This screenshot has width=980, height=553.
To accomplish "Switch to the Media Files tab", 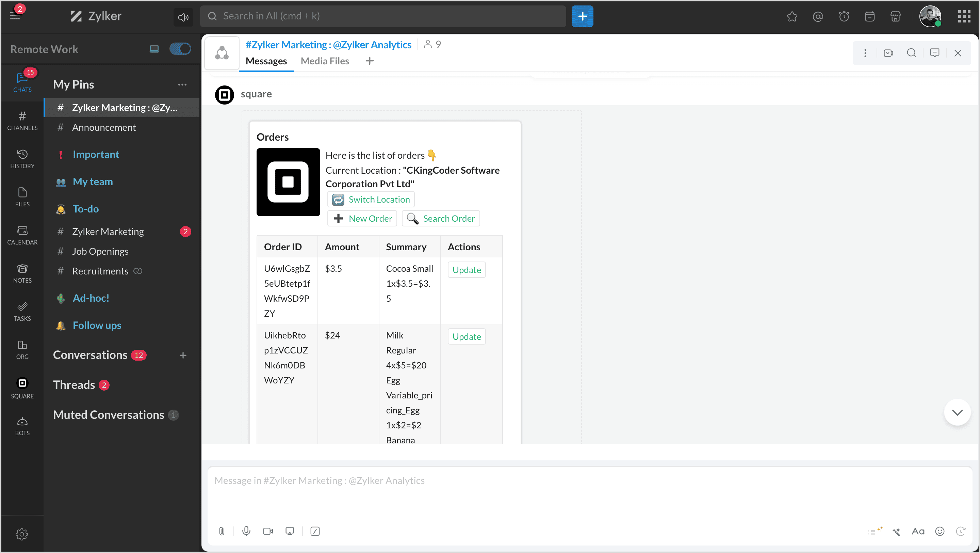I will pos(325,61).
